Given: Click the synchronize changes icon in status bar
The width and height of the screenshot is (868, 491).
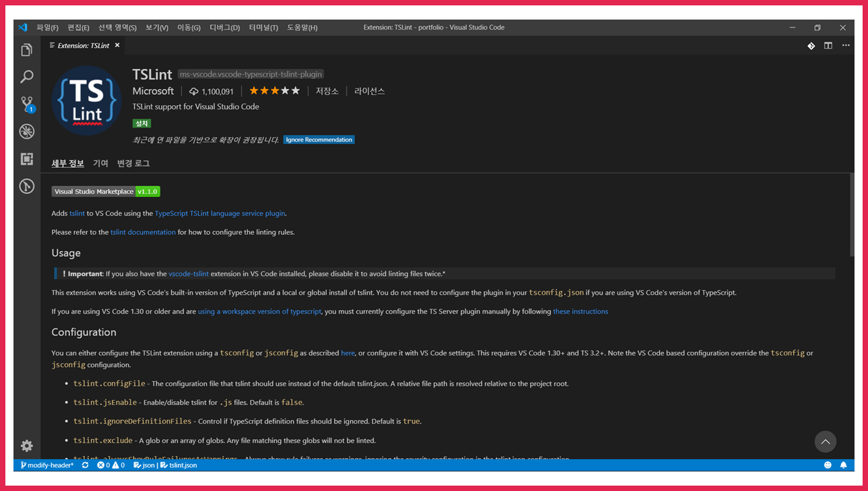Looking at the screenshot, I should click(x=85, y=465).
